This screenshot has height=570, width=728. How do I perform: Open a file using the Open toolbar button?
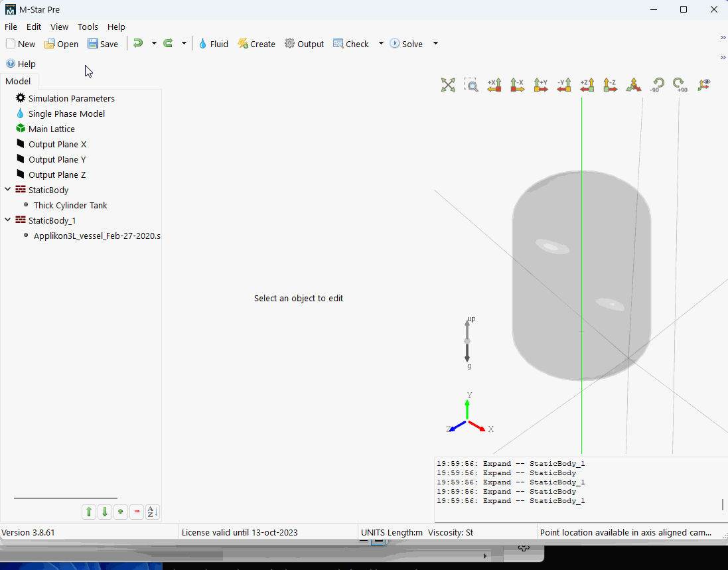(61, 44)
